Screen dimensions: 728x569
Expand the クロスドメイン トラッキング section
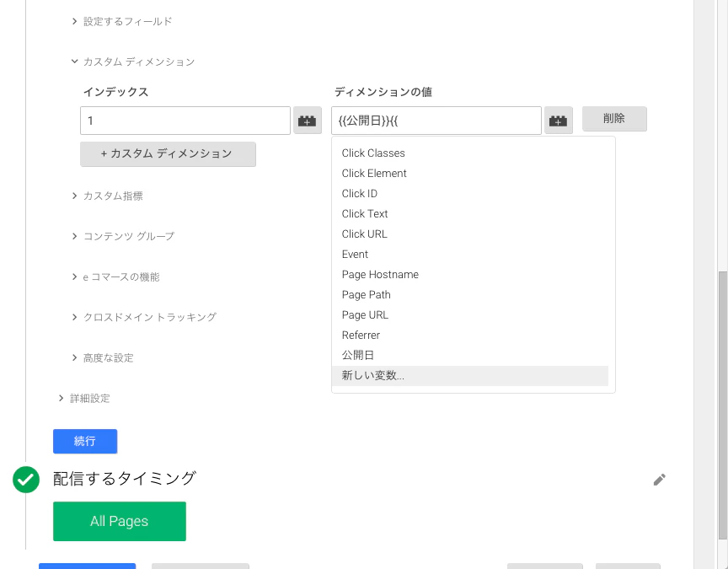tap(144, 317)
